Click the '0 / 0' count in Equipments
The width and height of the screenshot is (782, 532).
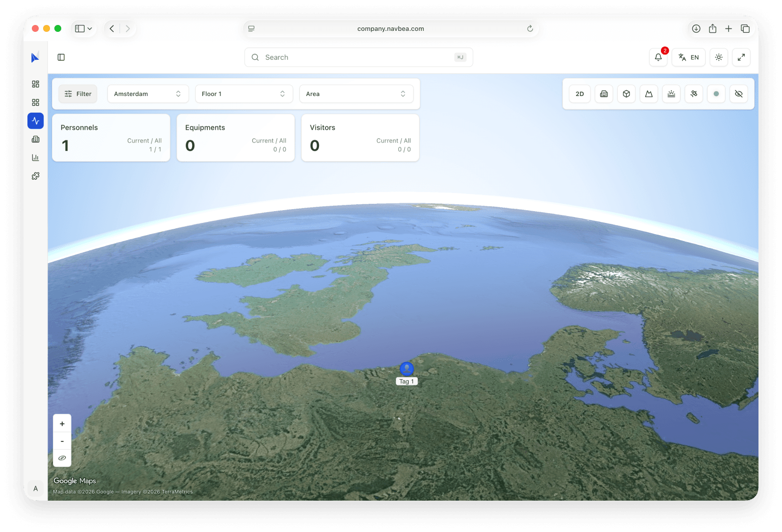(280, 149)
